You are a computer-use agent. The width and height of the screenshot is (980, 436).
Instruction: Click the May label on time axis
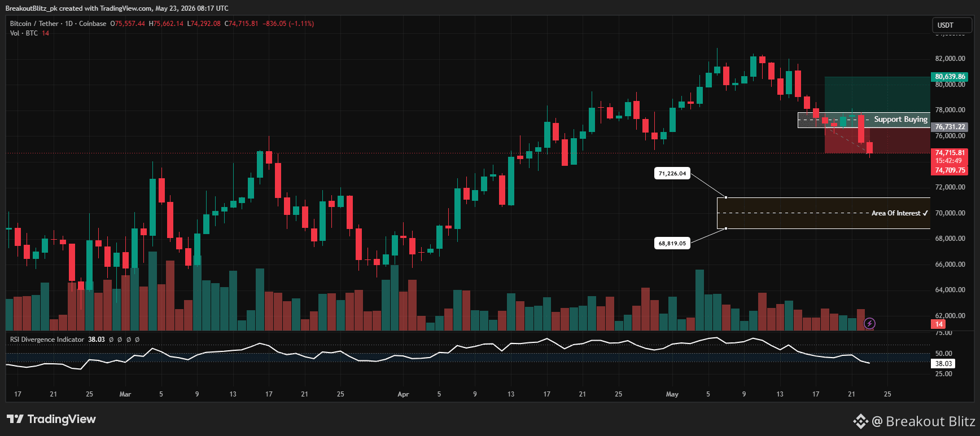click(x=672, y=394)
